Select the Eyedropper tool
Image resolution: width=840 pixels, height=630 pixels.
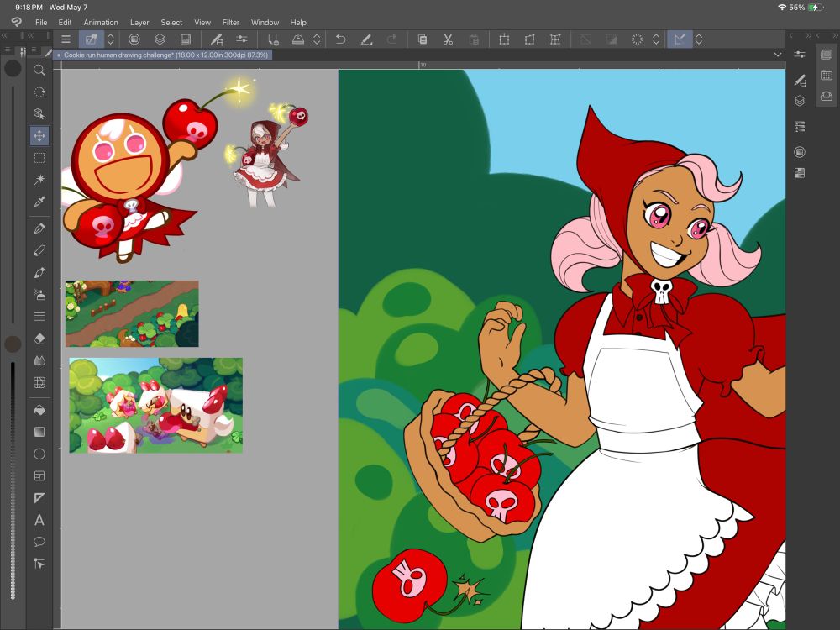pyautogui.click(x=39, y=202)
